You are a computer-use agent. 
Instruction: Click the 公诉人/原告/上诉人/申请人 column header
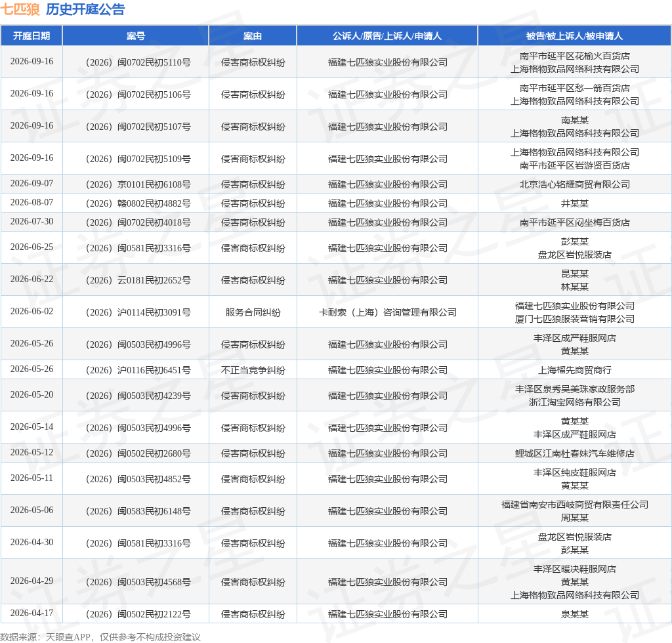tap(387, 36)
